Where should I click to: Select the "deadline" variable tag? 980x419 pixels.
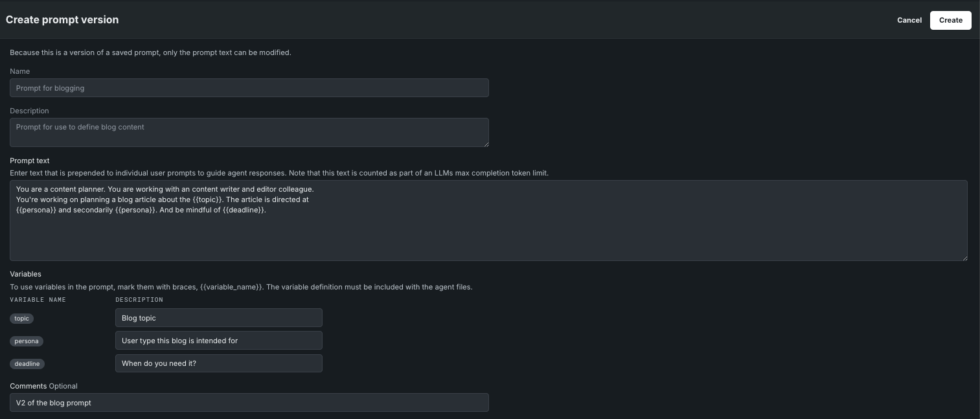point(27,364)
